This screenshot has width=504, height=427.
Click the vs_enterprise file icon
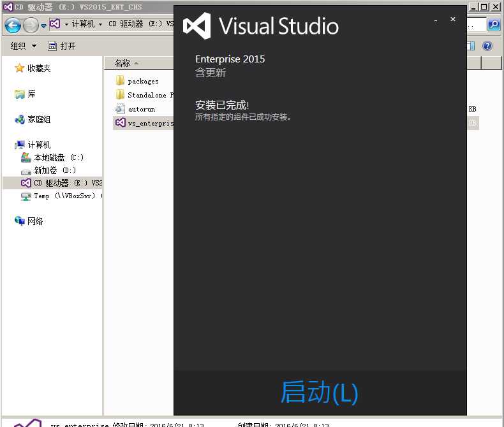[x=121, y=122]
